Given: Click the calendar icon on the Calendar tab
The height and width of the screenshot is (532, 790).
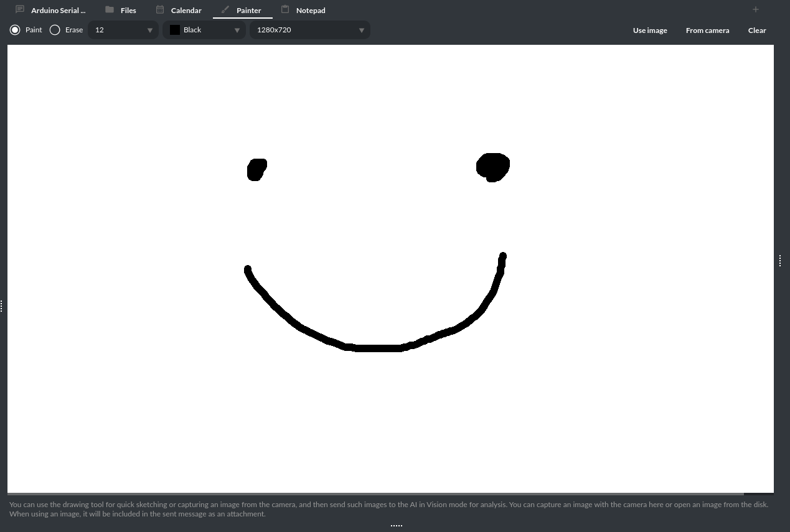Looking at the screenshot, I should click(160, 9).
